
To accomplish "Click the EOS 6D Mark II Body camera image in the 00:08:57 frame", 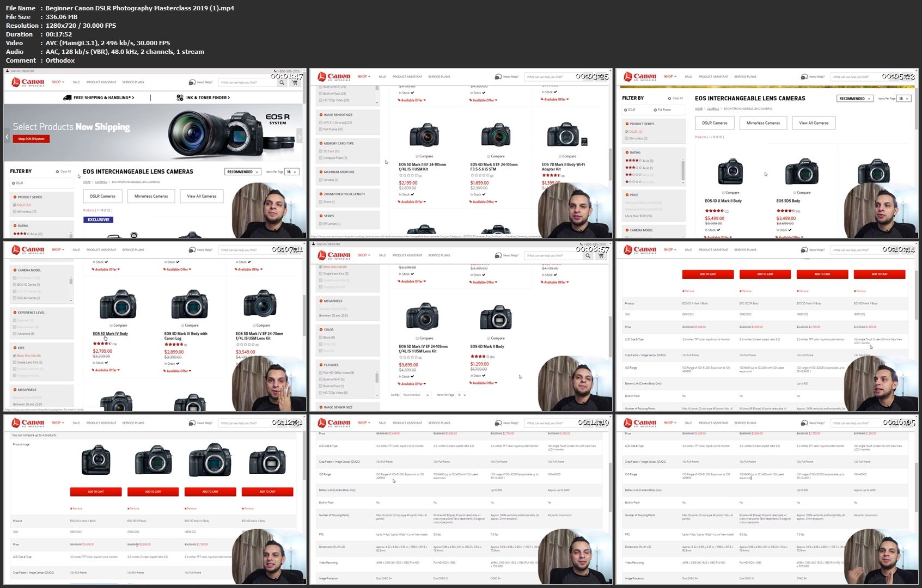I will pos(496,317).
